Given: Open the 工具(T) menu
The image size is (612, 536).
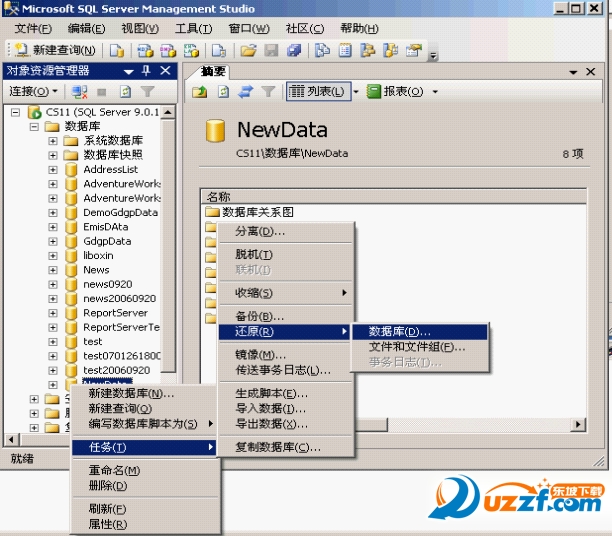Looking at the screenshot, I should tap(194, 28).
